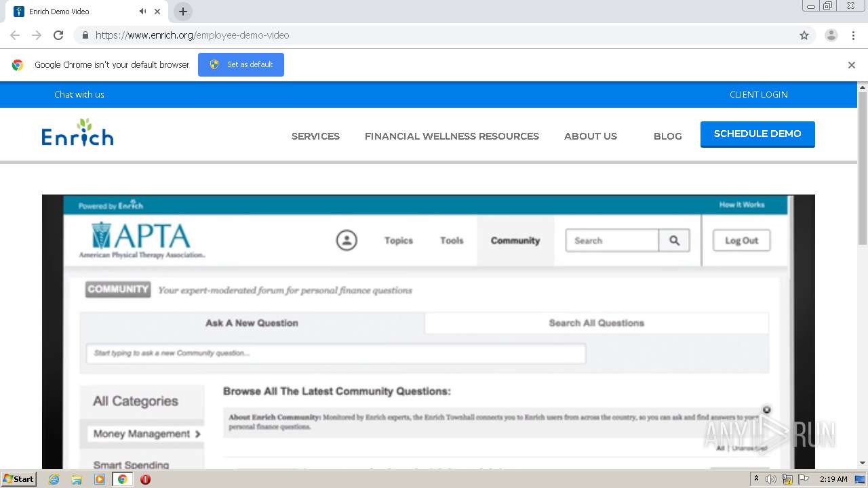Switch to Chrome in taskbar
Viewport: 868px width, 488px height.
coord(122,479)
